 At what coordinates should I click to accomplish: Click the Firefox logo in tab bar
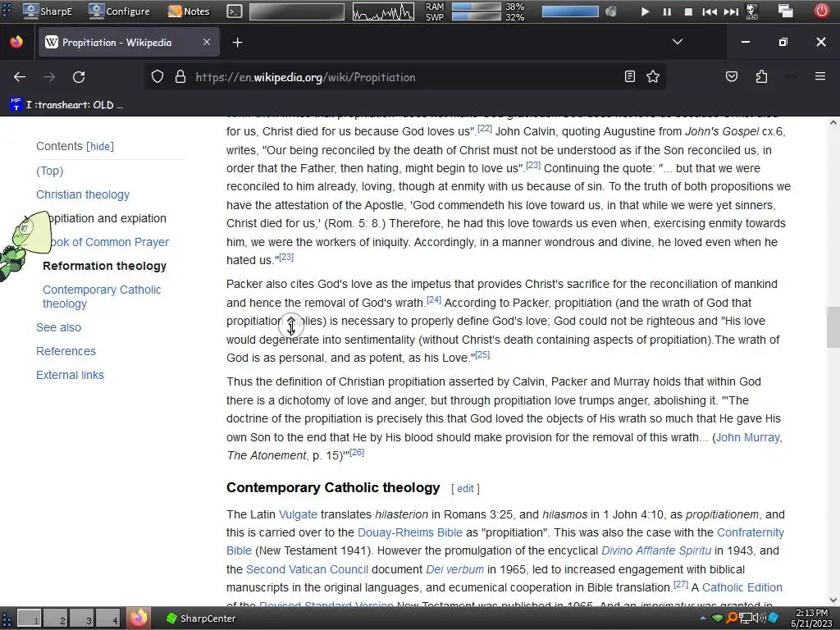[x=16, y=42]
